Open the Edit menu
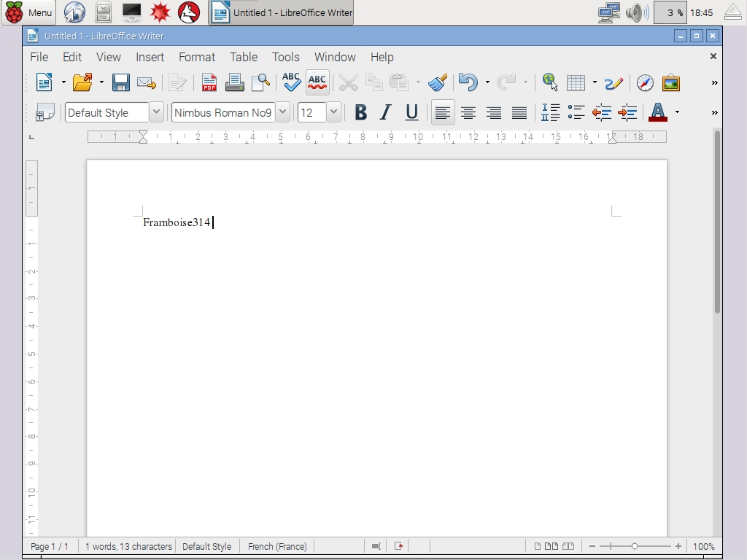The width and height of the screenshot is (747, 560). (x=72, y=57)
